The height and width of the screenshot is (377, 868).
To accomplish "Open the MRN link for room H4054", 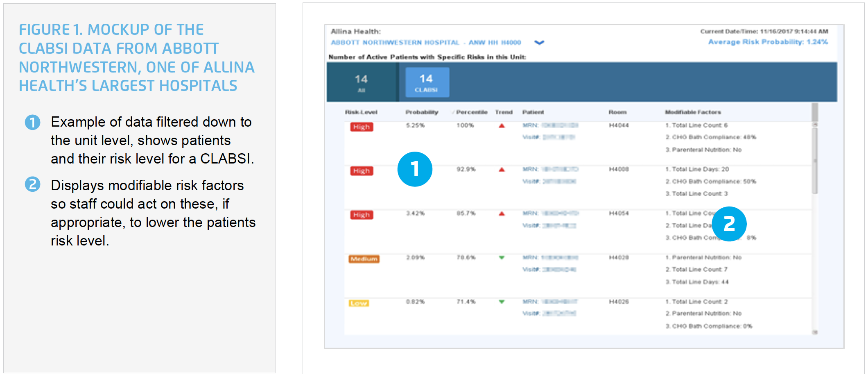I will click(550, 213).
